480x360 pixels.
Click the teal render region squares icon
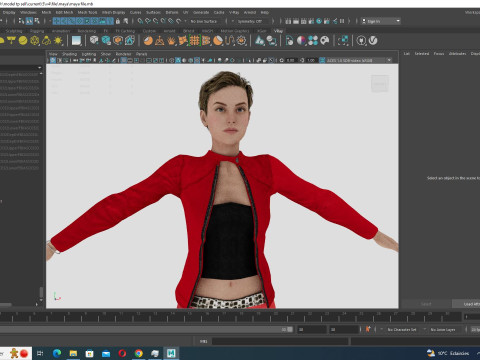click(343, 41)
